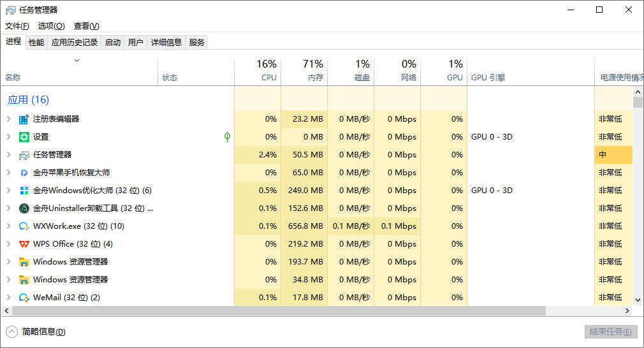Click the vertical scrollbar down arrow
This screenshot has height=348, width=644.
tap(638, 300)
